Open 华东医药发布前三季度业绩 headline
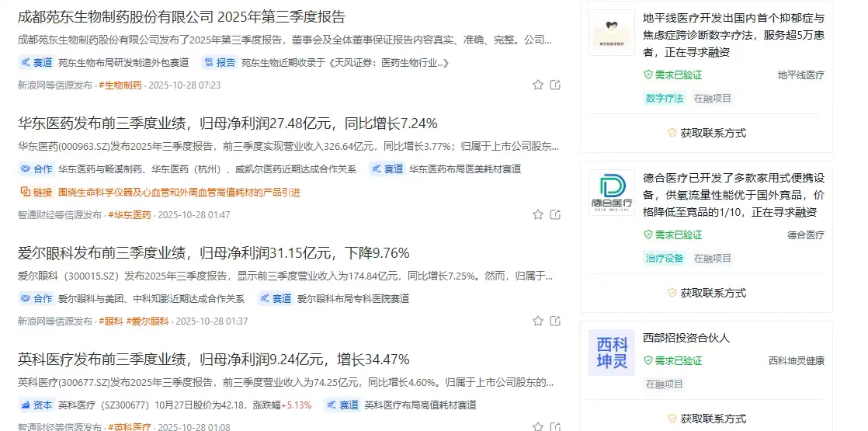868x431 pixels. click(227, 123)
